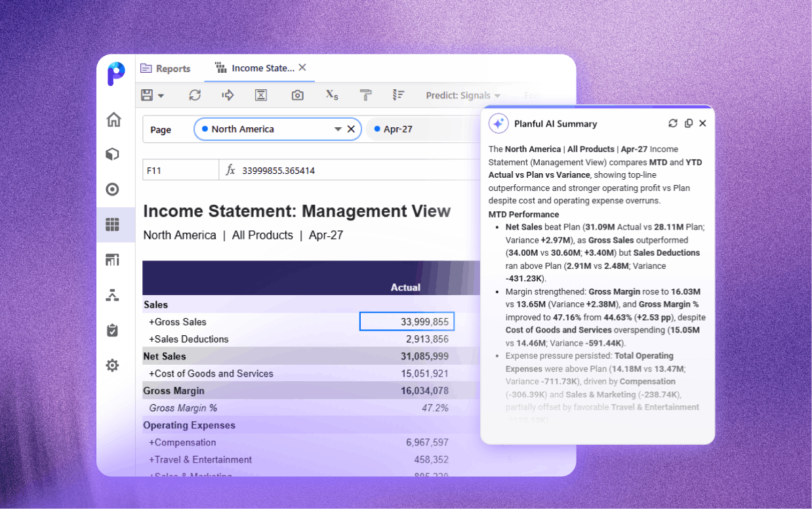Click the sort lines toolbar icon
Screen dimensions: 812x509
pyautogui.click(x=398, y=95)
